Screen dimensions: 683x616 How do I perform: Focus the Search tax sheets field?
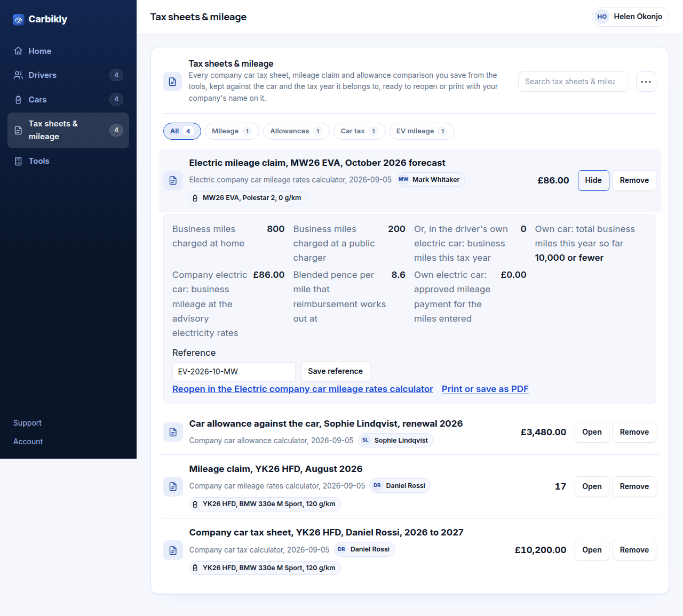[574, 82]
